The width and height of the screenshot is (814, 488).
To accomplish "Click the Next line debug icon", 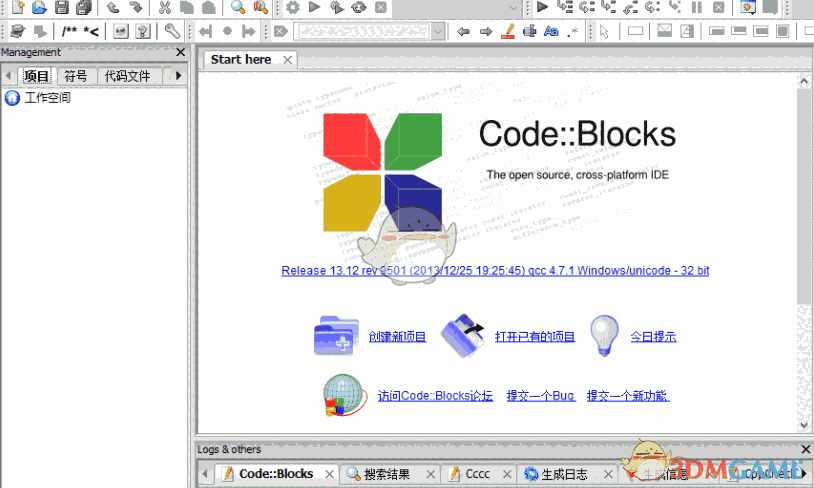I will tap(587, 7).
